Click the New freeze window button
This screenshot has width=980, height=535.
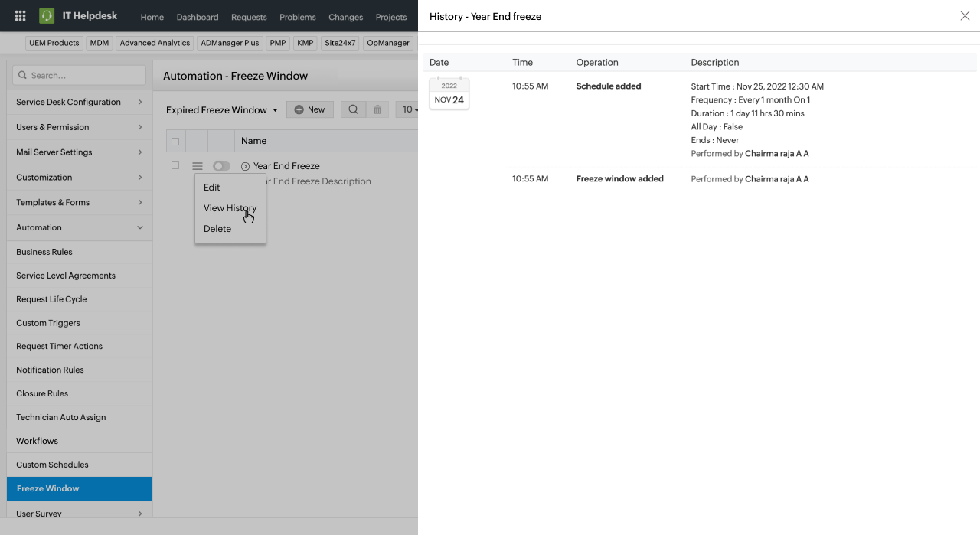309,109
